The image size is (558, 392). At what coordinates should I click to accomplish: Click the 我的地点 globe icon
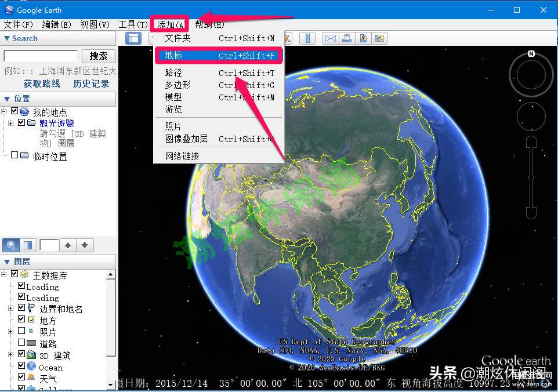(24, 112)
